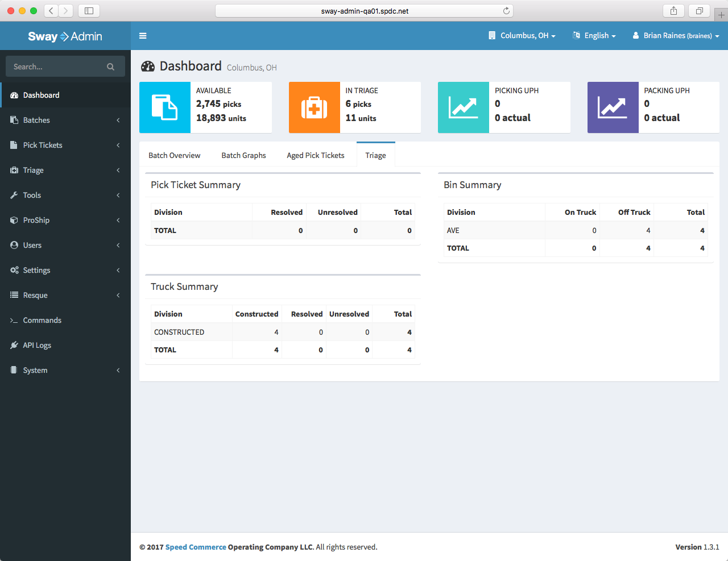Click Version 1.3.1 text in footer
Screen dimensions: 728x561
point(697,547)
